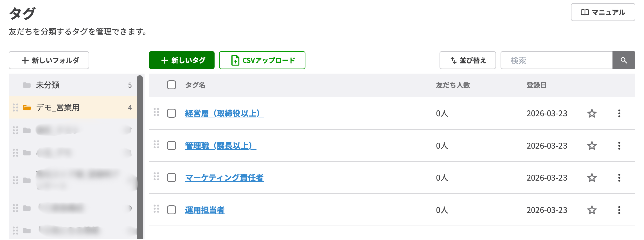Click the orange デモ_営業用 folder icon
Image resolution: width=644 pixels, height=240 pixels.
click(x=27, y=108)
